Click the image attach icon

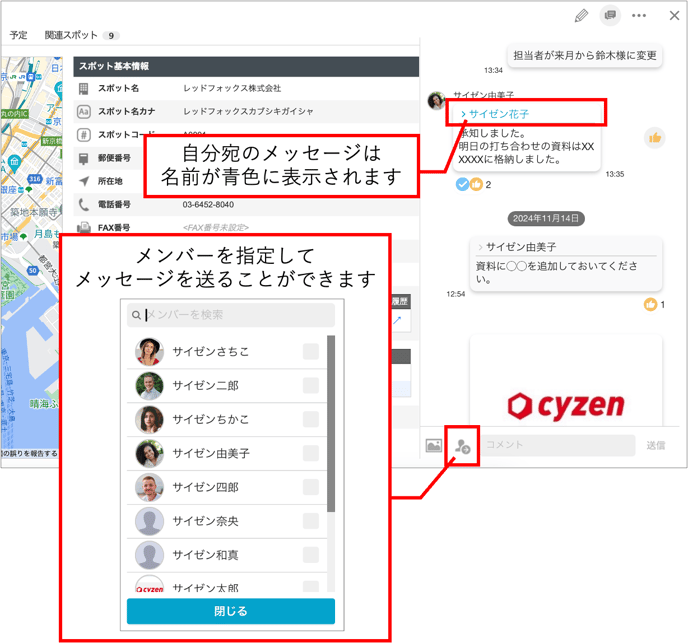point(434,445)
